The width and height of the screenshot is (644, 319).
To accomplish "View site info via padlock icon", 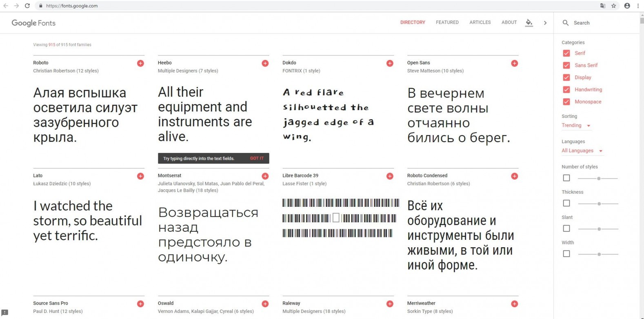I will [x=40, y=6].
